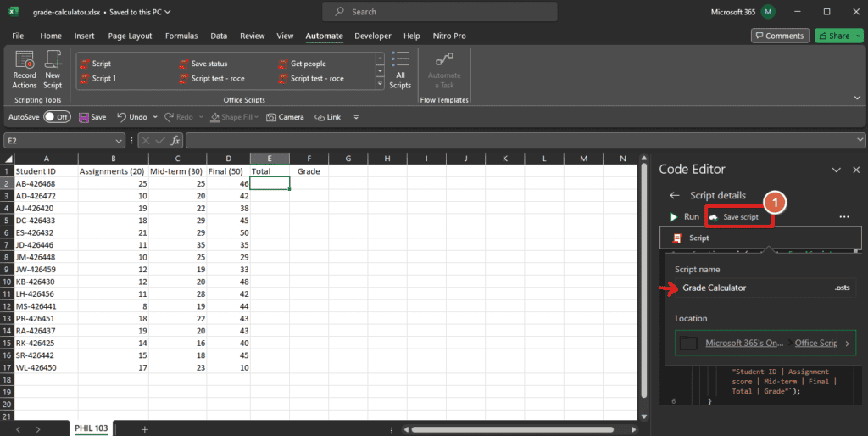Select column header D

[228, 159]
